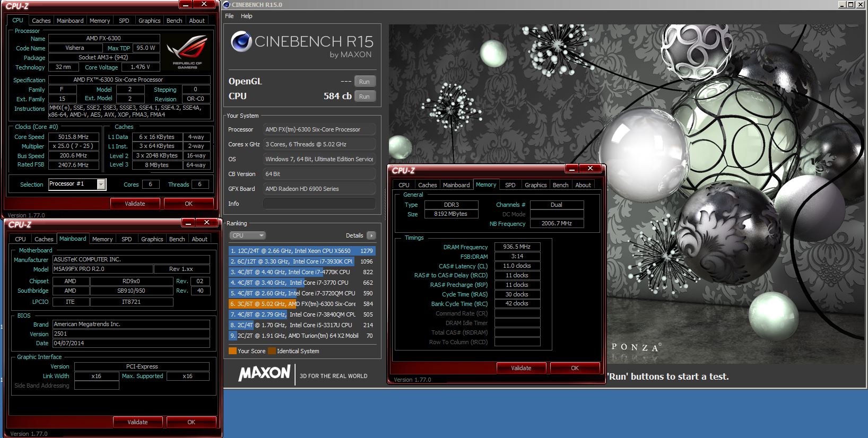The image size is (868, 438).
Task: Switch to Memory tab in top CPU-Z window
Action: point(100,21)
